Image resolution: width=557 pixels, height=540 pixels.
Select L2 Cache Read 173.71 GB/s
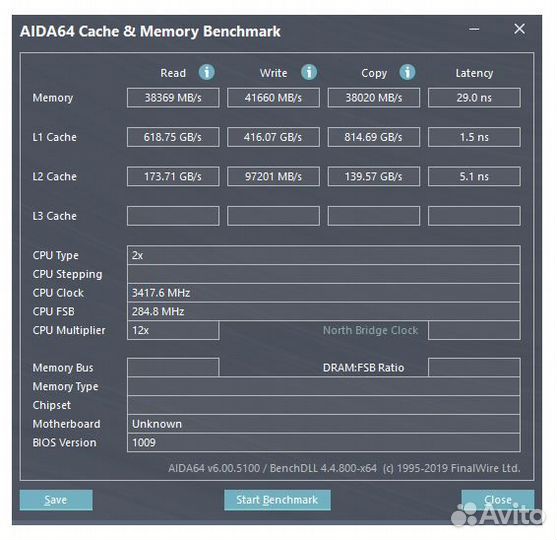click(x=173, y=177)
